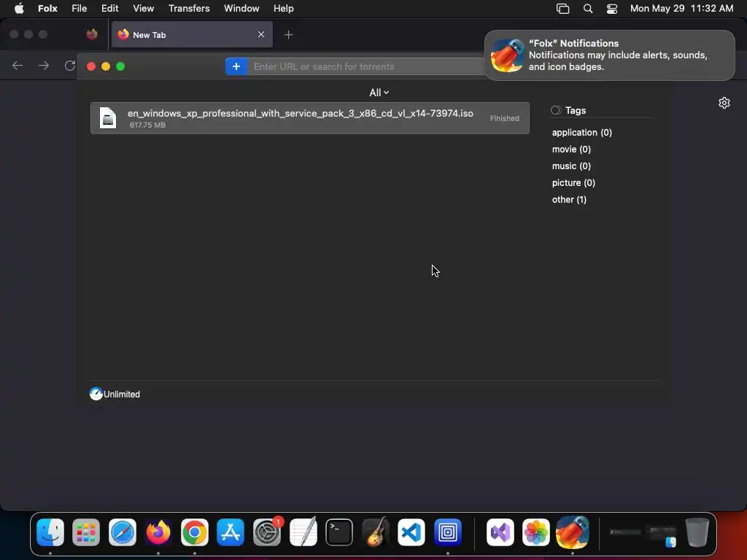
Task: Select the New Tab tab in Firefox
Action: 192,34
